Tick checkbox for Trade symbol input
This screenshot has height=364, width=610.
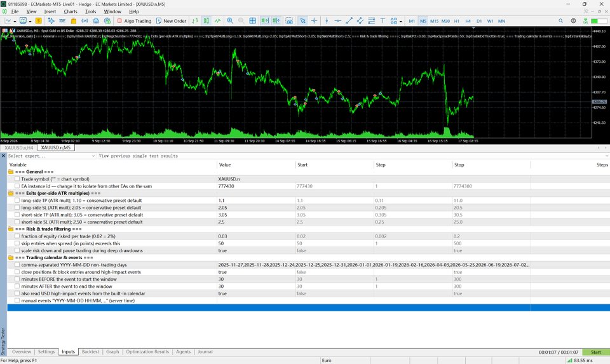[17, 179]
